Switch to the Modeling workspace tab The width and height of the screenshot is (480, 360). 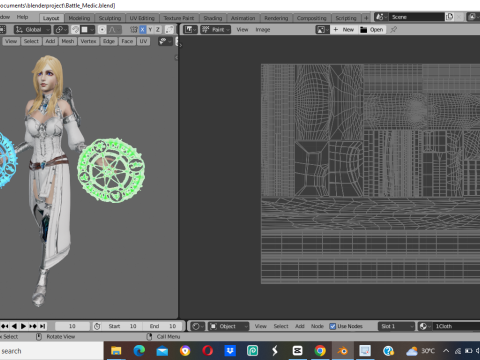pos(79,18)
